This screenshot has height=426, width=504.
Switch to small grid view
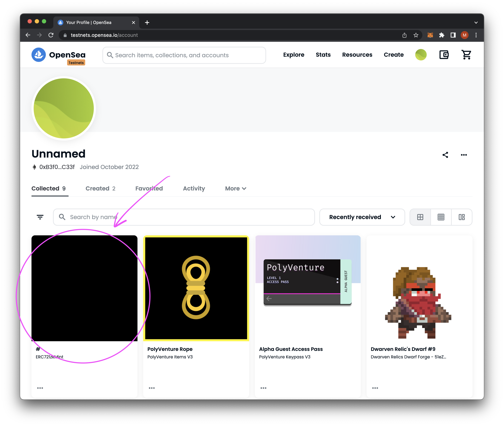click(x=441, y=217)
